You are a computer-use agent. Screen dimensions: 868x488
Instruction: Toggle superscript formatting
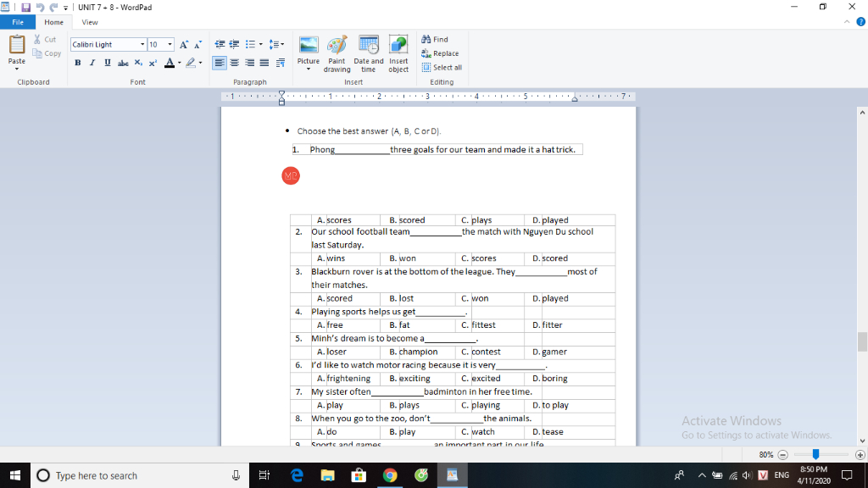click(153, 63)
